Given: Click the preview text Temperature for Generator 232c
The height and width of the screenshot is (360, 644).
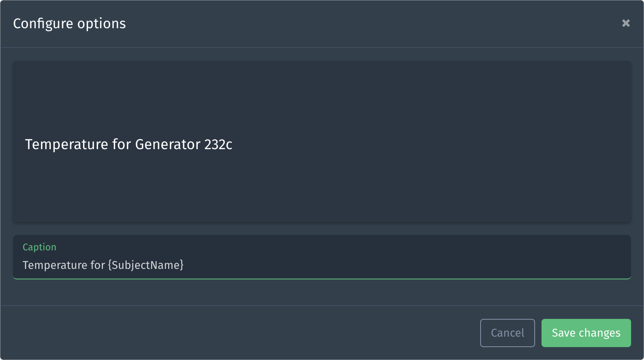Looking at the screenshot, I should pos(128,144).
